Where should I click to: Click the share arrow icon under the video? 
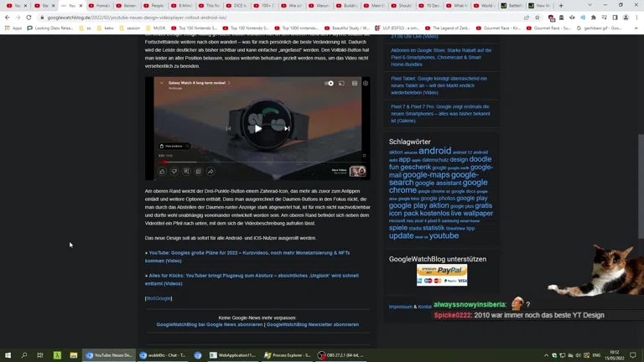tap(210, 171)
